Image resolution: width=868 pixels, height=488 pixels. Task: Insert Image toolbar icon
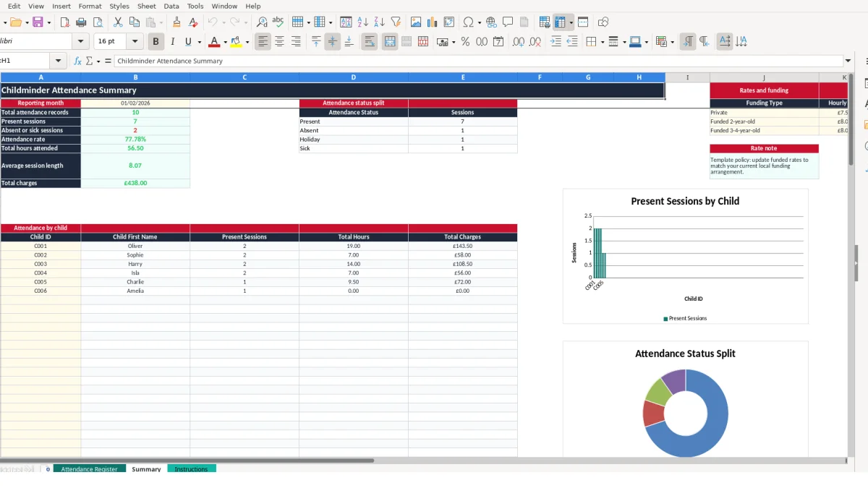(416, 22)
